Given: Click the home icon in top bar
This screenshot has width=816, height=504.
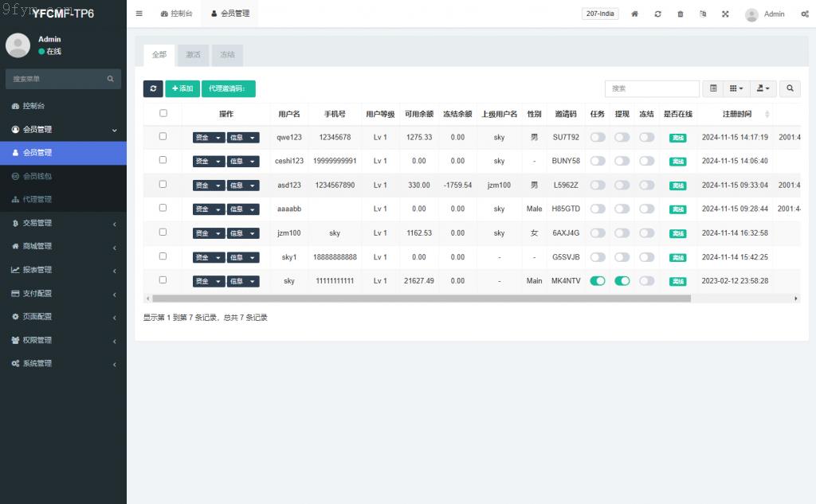Looking at the screenshot, I should point(634,14).
